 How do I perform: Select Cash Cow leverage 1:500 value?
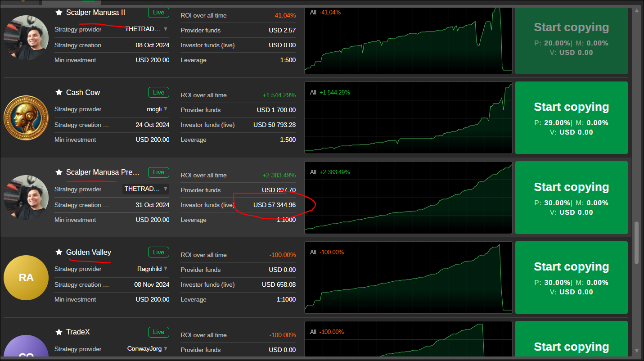point(288,140)
